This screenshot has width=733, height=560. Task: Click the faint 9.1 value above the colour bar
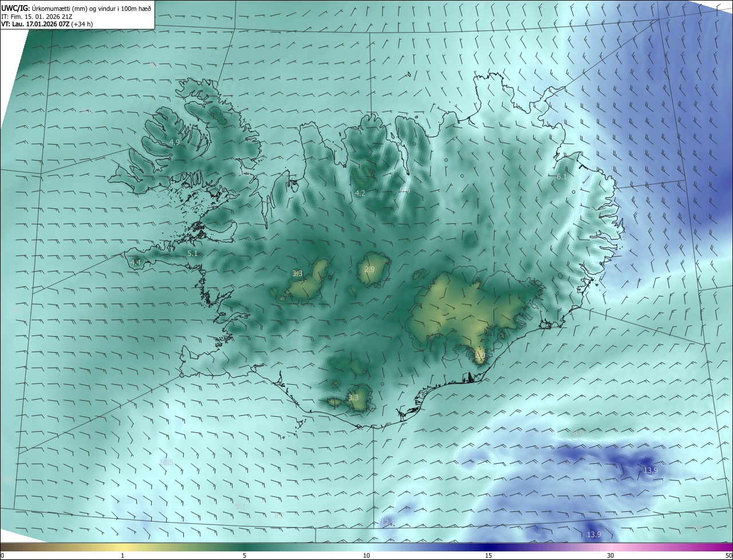point(240,506)
